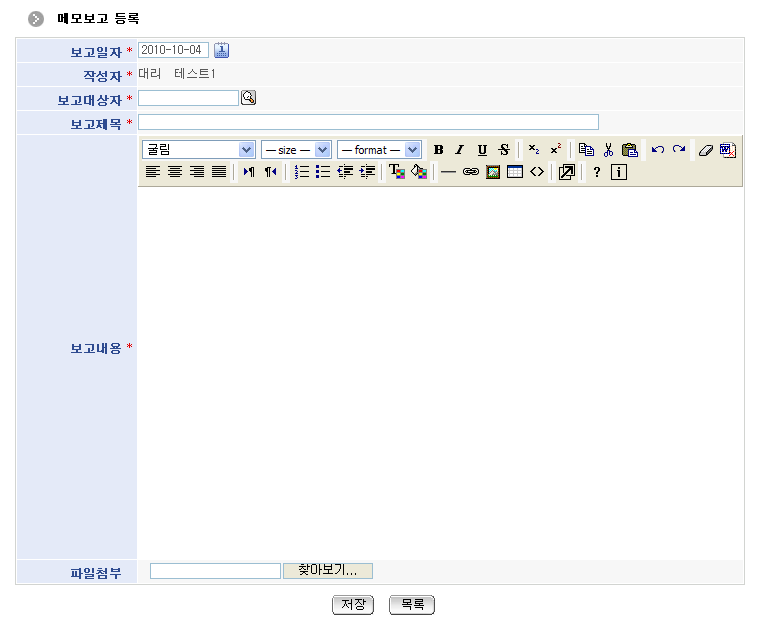770x625 pixels.
Task: Switch to HTML source view
Action: coord(537,172)
